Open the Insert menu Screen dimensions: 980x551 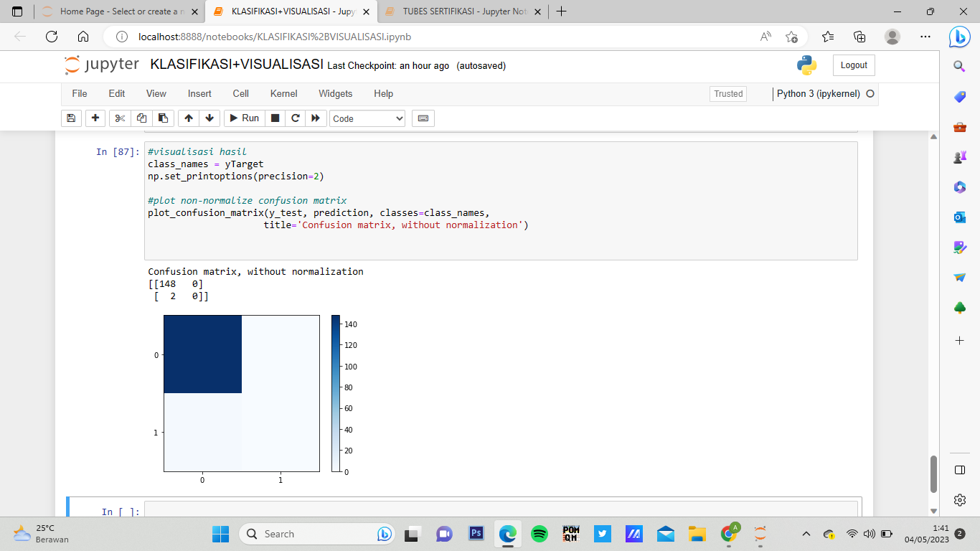[x=199, y=93]
